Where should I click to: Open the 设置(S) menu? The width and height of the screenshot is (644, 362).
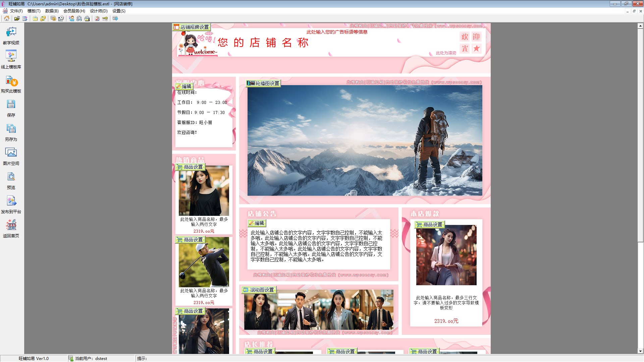tap(119, 11)
